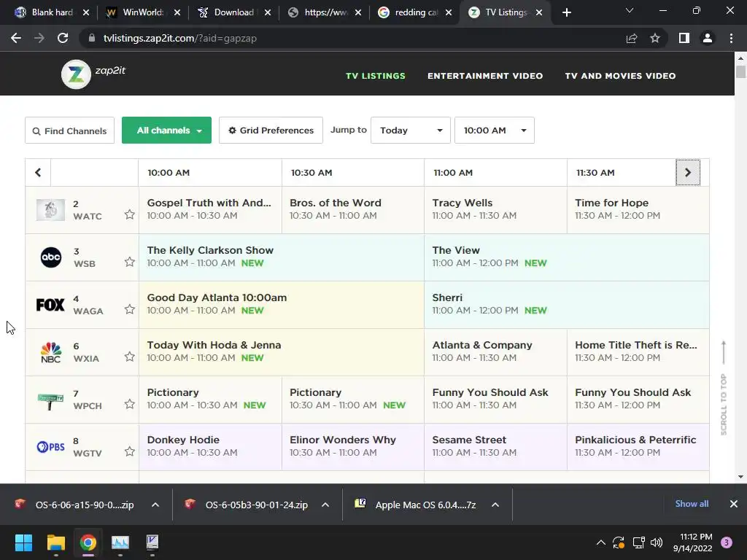Click Scroll to Top control
The image size is (747, 560).
724,388
